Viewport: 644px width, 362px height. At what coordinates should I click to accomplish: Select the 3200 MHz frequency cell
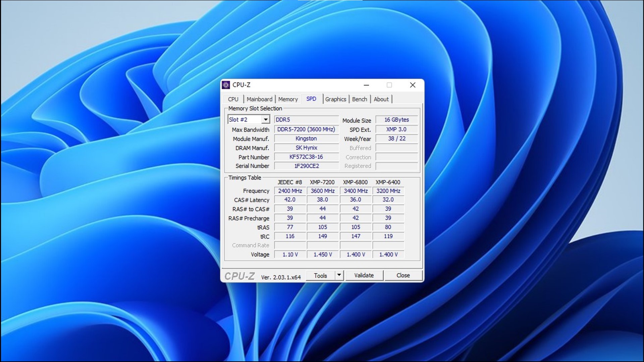(388, 191)
